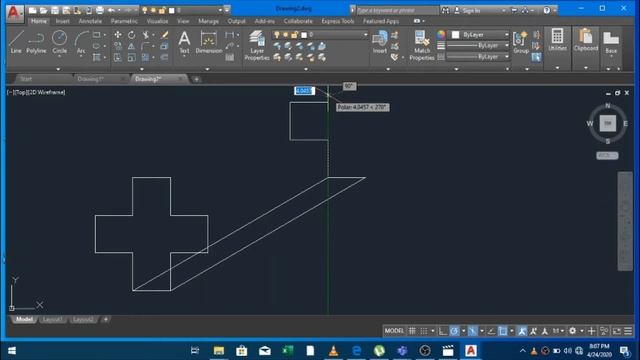Open annotation scale 1:1 dropdown
This screenshot has width=640, height=360.
click(x=558, y=331)
